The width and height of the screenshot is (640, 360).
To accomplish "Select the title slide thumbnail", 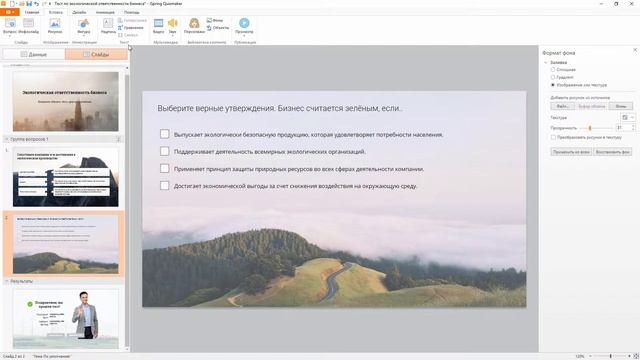I will 66,102.
